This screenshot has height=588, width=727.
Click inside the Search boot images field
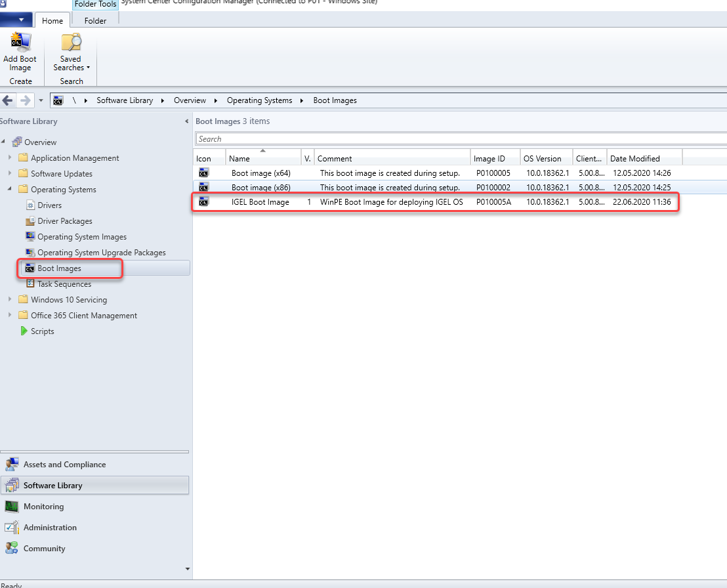(x=459, y=139)
